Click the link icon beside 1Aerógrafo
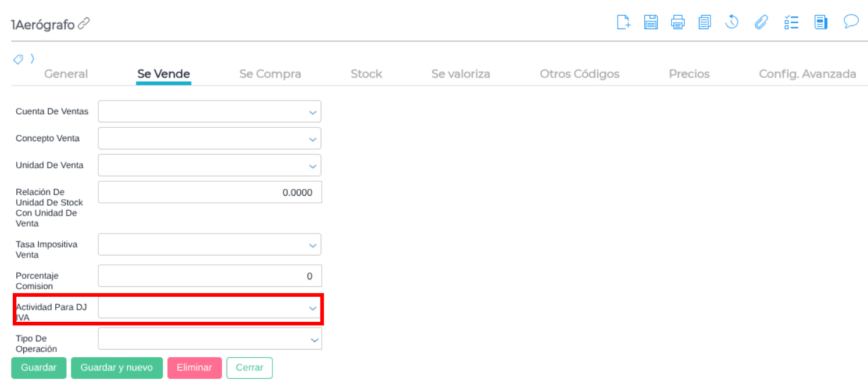Image resolution: width=868 pixels, height=388 pixels. (x=84, y=24)
